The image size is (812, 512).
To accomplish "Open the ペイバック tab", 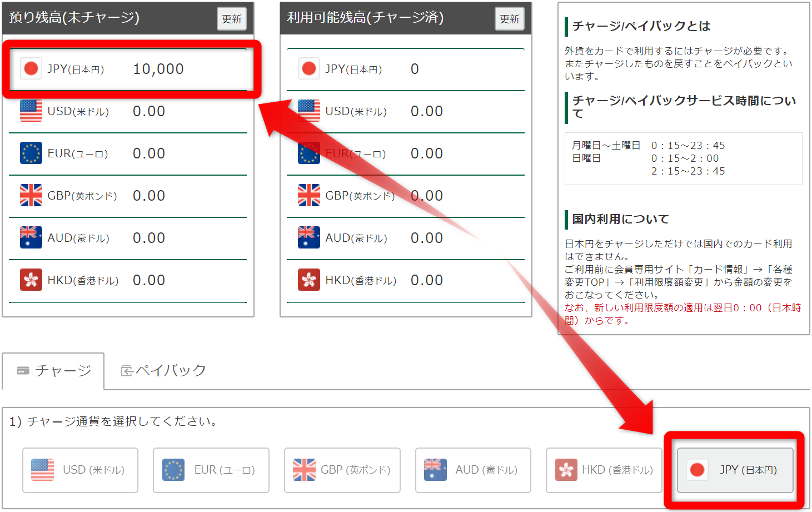I will [163, 371].
